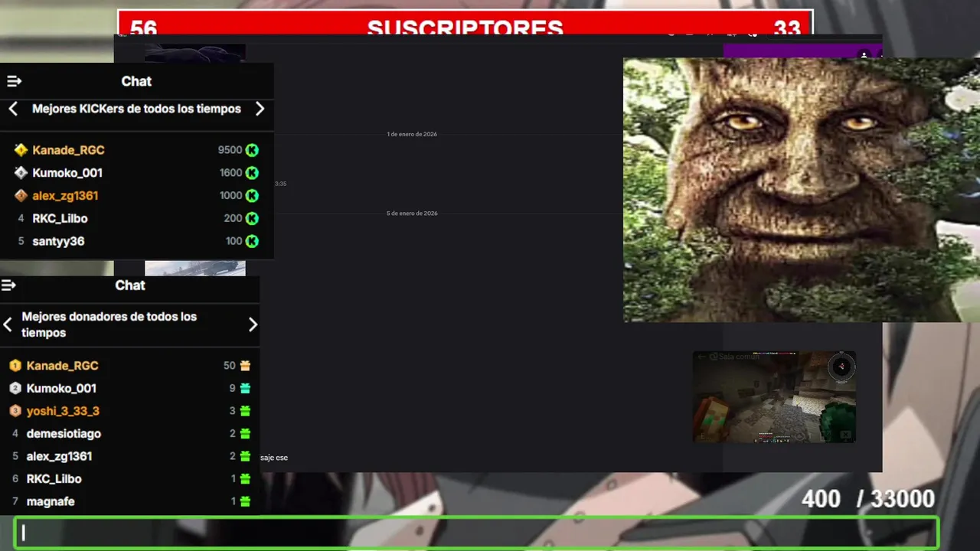This screenshot has width=980, height=551.
Task: Click the bronze number-3 badge beside yoshi_3_33_3
Action: pos(15,411)
